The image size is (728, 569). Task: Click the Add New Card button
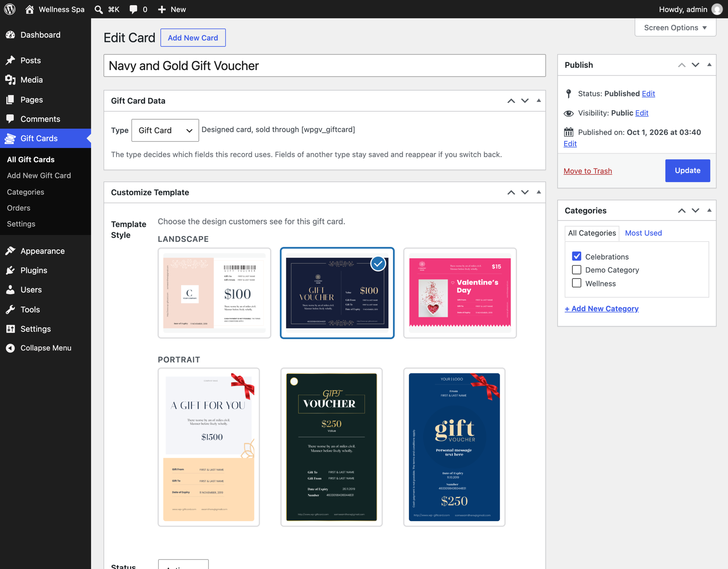(x=193, y=38)
